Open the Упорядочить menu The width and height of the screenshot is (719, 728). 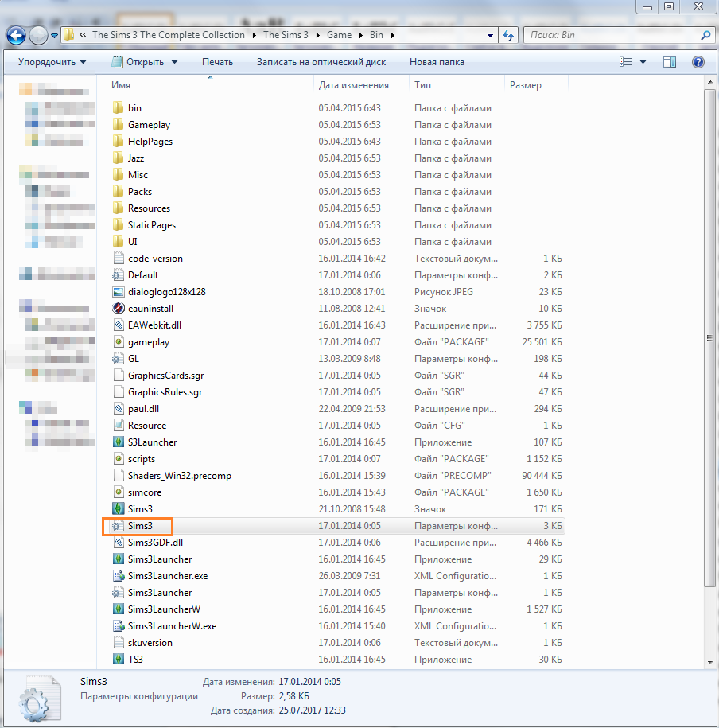[52, 62]
